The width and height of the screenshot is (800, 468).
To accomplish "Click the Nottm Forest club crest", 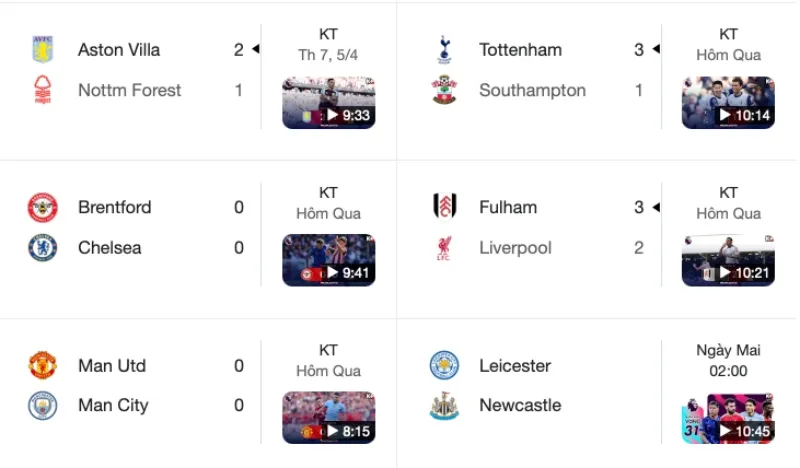I will [x=42, y=90].
